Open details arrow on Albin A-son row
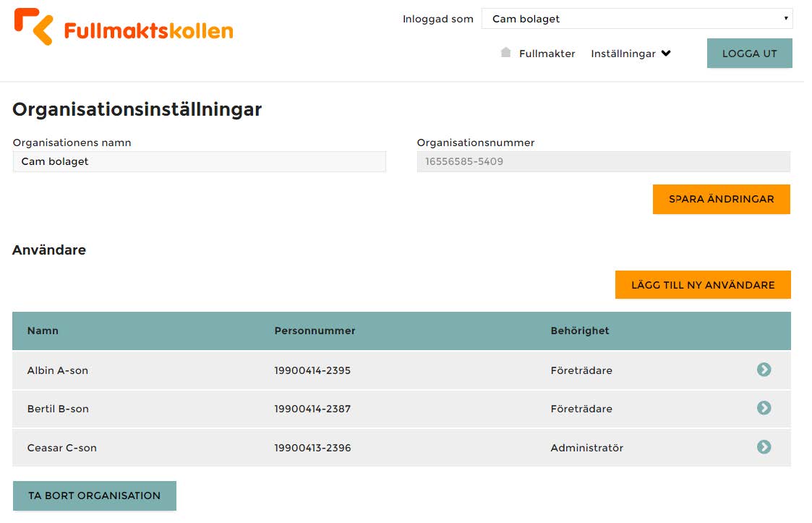Viewport: 812px width, 523px height. 764,370
